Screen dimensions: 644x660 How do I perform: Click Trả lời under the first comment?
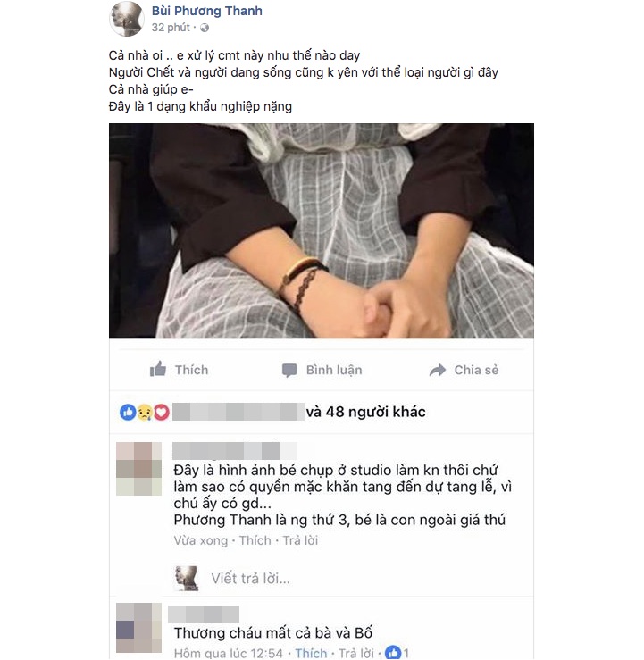300,540
